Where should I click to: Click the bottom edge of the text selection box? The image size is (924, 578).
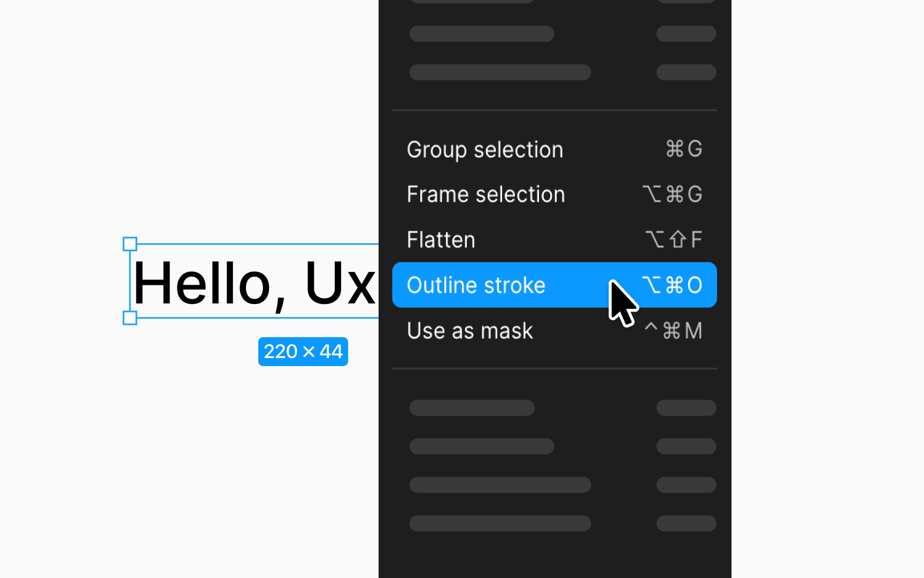tap(258, 318)
